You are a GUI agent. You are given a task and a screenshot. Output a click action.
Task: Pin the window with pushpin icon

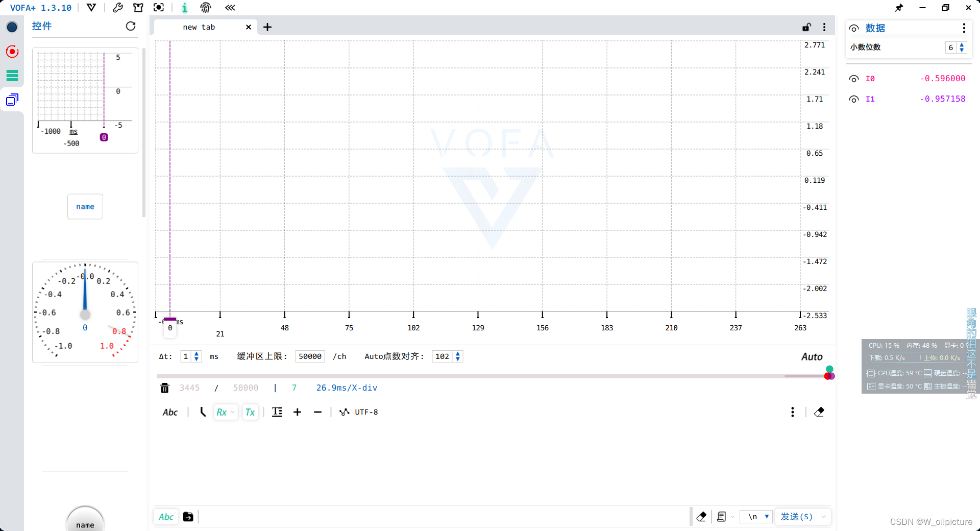point(899,8)
